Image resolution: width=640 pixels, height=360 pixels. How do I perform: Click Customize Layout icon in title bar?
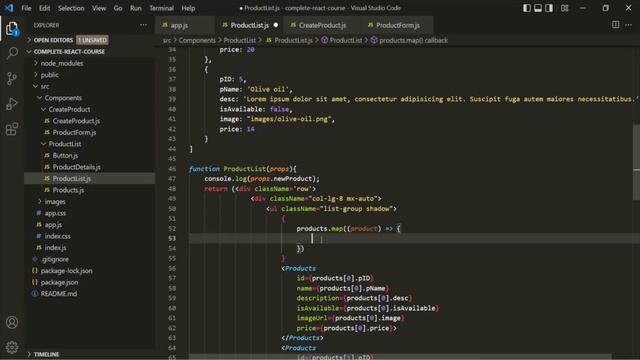(564, 8)
